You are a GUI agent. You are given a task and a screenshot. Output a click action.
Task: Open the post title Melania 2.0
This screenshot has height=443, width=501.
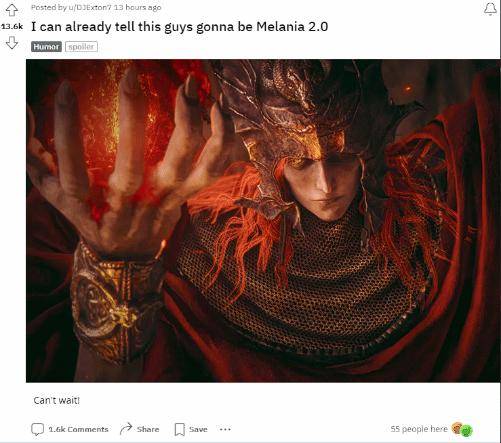point(180,27)
